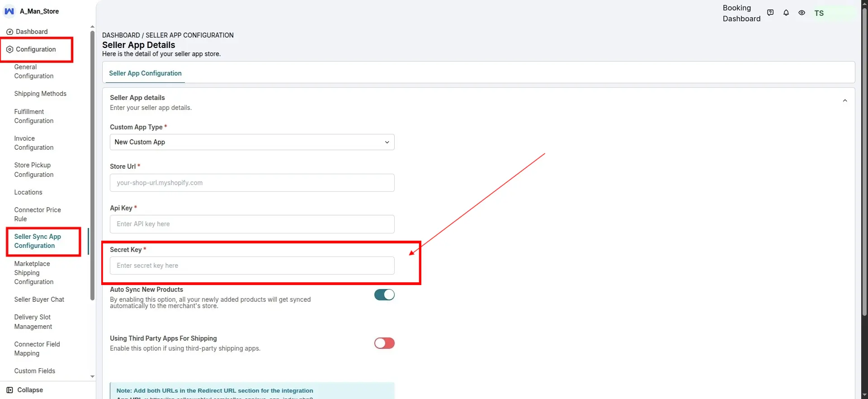Open General Configuration page
The image size is (868, 399).
coord(34,71)
